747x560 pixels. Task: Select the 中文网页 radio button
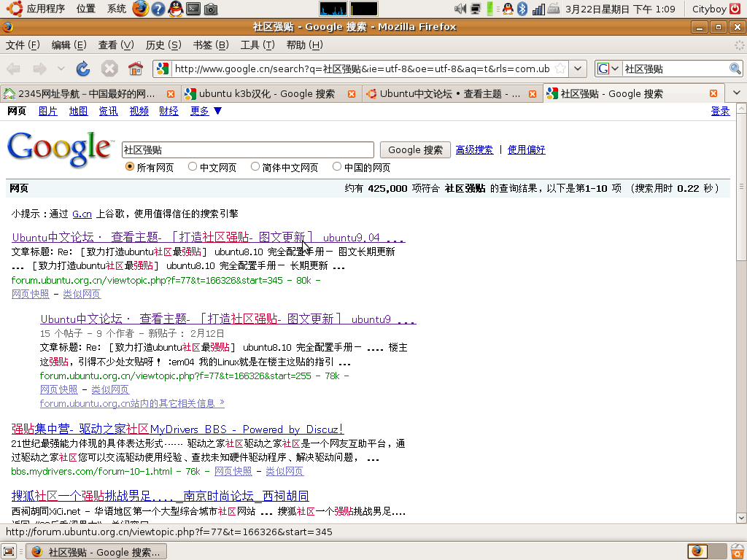193,166
